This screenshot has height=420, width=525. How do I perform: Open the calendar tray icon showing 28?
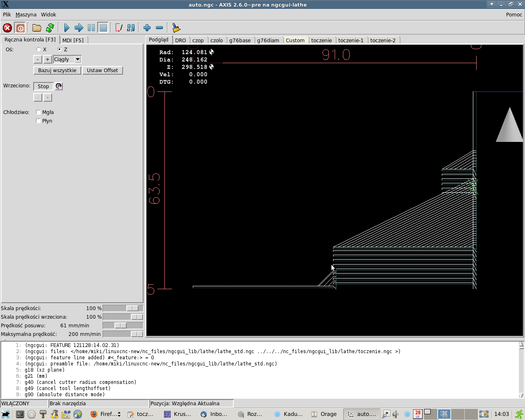tap(418, 414)
